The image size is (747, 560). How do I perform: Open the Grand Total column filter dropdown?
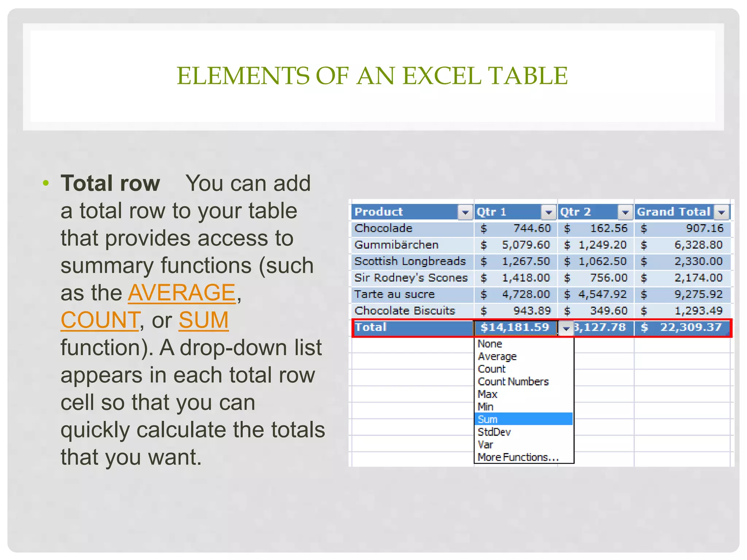[x=721, y=212]
